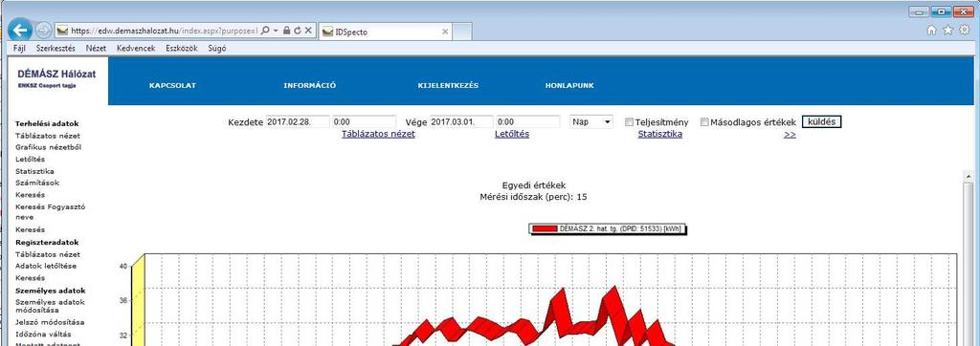Open the Eszközök menu
The image size is (980, 346).
tap(182, 48)
